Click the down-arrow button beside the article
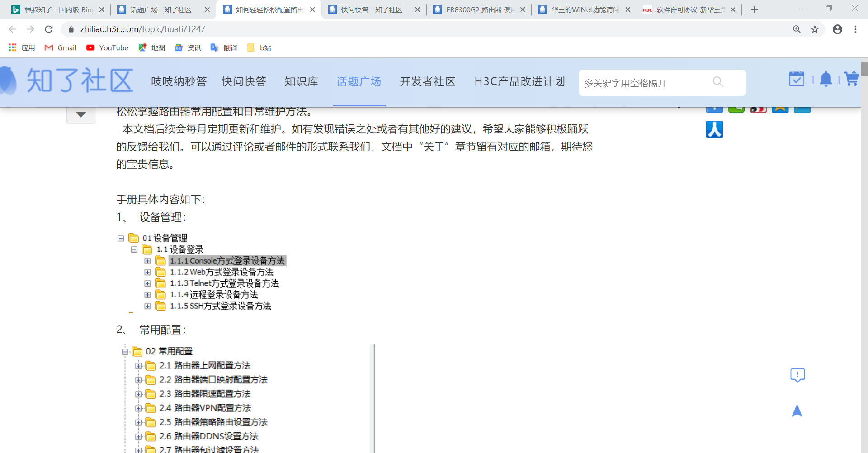 click(x=81, y=115)
